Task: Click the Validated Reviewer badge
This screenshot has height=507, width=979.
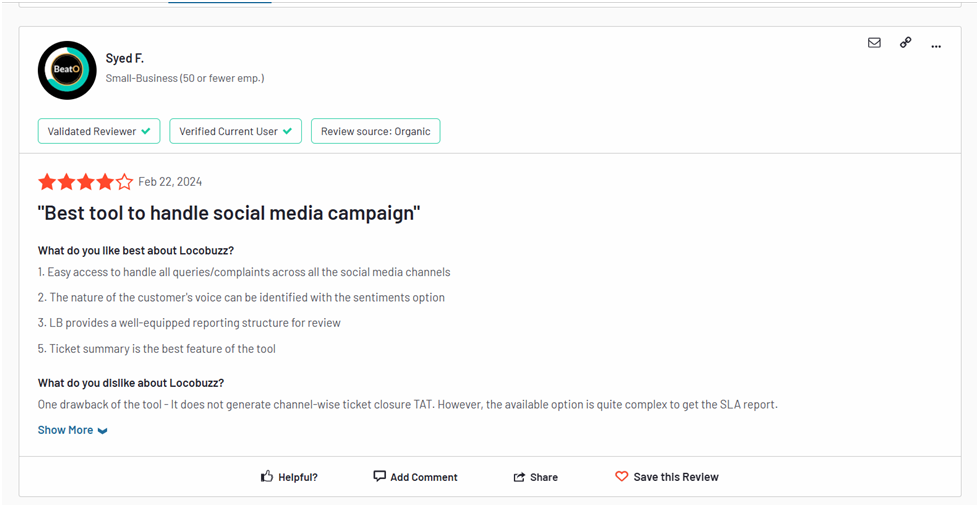Action: point(99,131)
